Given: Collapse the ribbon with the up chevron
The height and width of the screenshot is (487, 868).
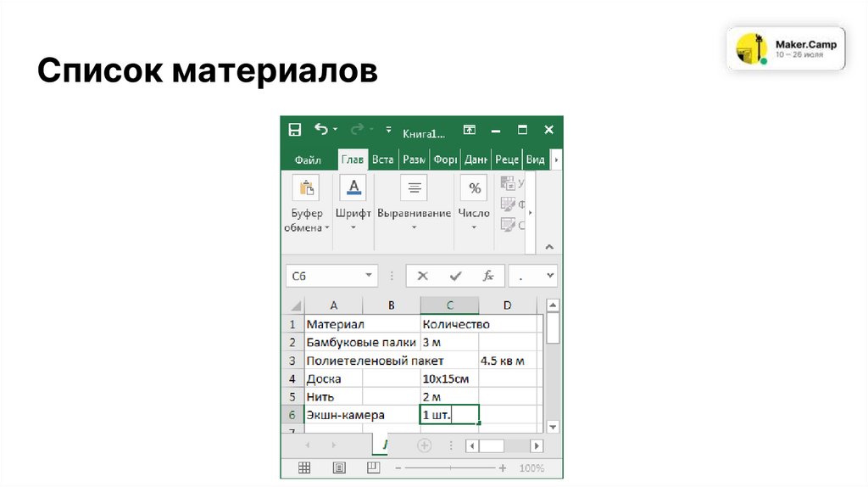Looking at the screenshot, I should [548, 247].
